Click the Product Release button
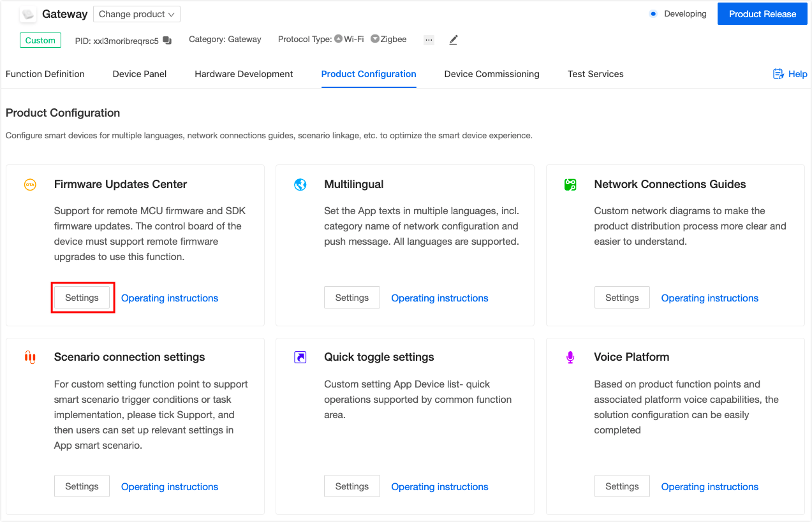The image size is (812, 522). (763, 14)
